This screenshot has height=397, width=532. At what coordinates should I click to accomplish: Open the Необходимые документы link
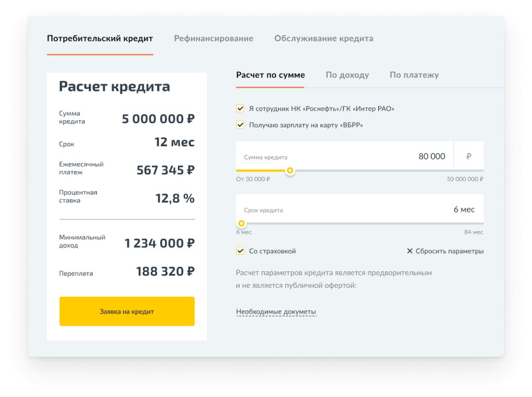[276, 312]
